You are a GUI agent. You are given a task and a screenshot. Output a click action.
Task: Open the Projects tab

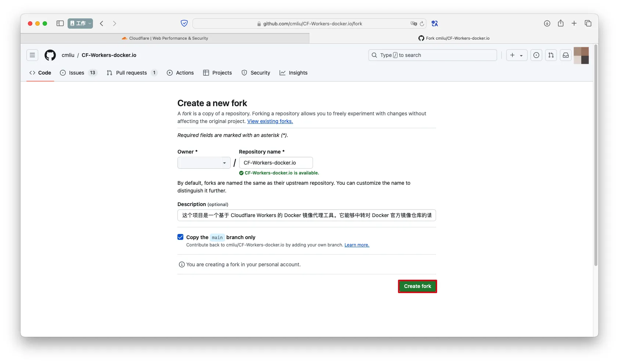point(217,73)
